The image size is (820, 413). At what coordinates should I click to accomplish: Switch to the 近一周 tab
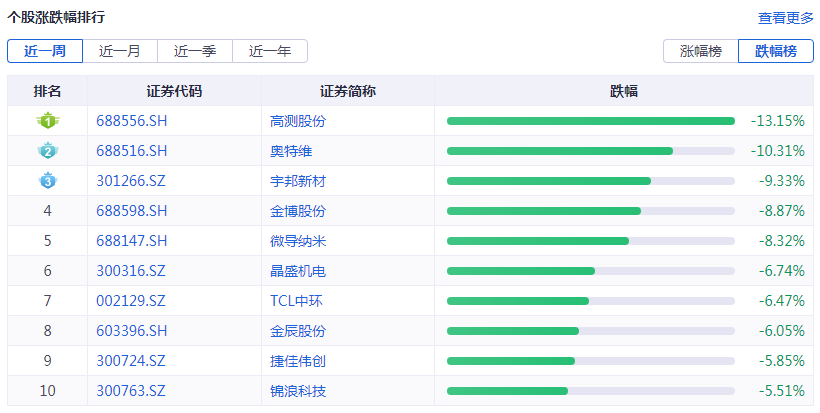click(x=45, y=51)
